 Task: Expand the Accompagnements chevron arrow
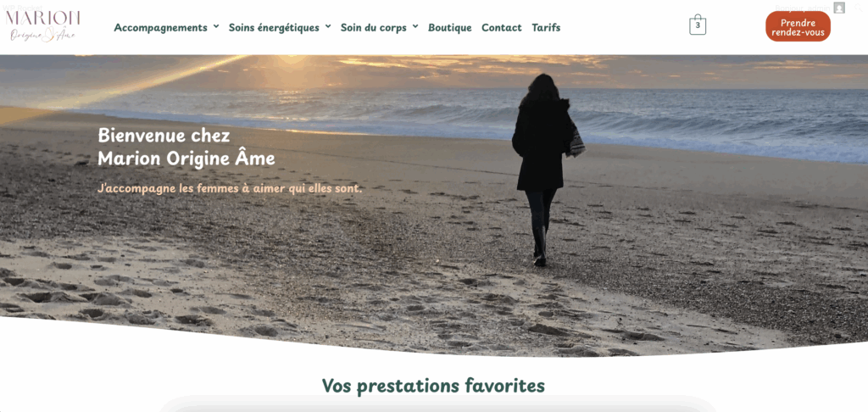point(216,26)
